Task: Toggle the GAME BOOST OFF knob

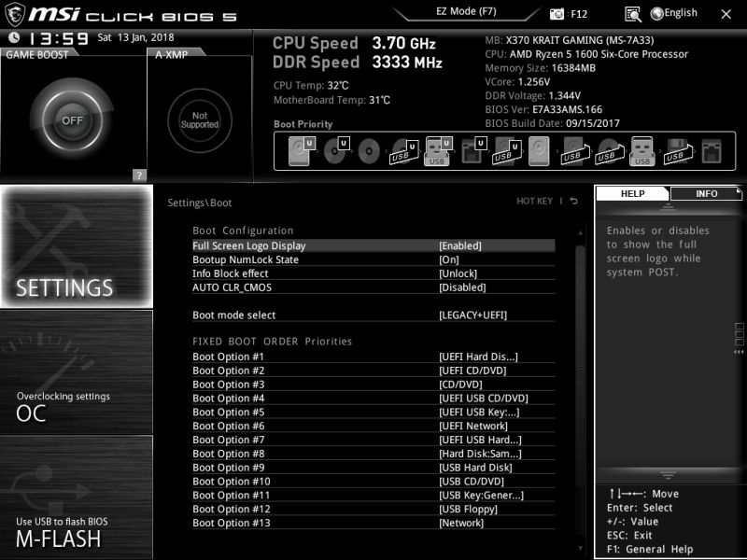Action: (72, 119)
